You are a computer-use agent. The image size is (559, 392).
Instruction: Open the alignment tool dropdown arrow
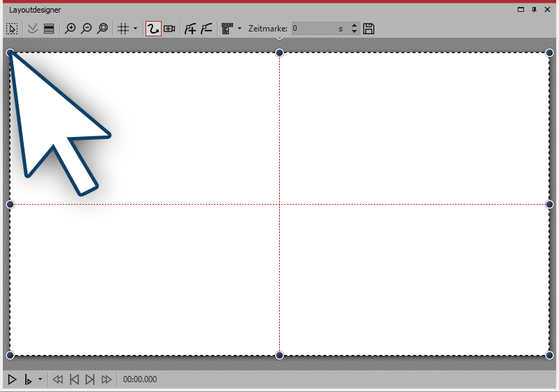click(239, 29)
